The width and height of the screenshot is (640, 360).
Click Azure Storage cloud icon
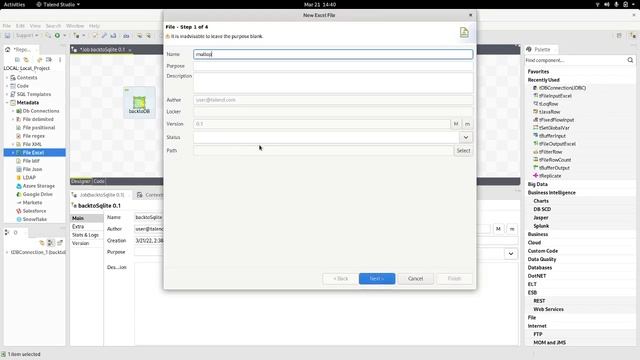click(19, 186)
